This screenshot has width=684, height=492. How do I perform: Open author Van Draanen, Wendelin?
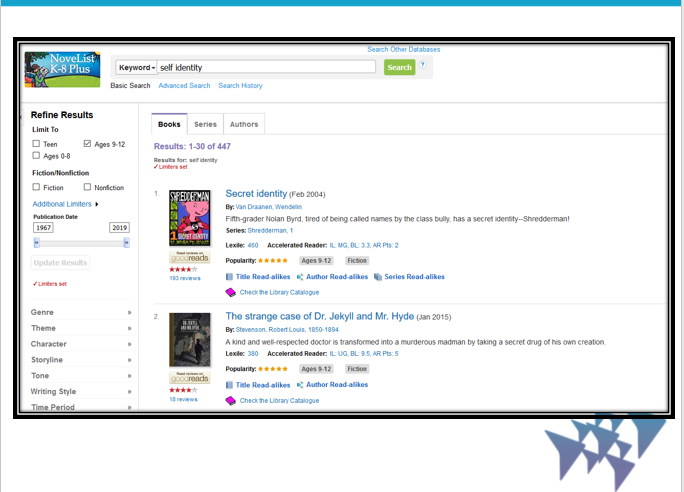(x=269, y=207)
